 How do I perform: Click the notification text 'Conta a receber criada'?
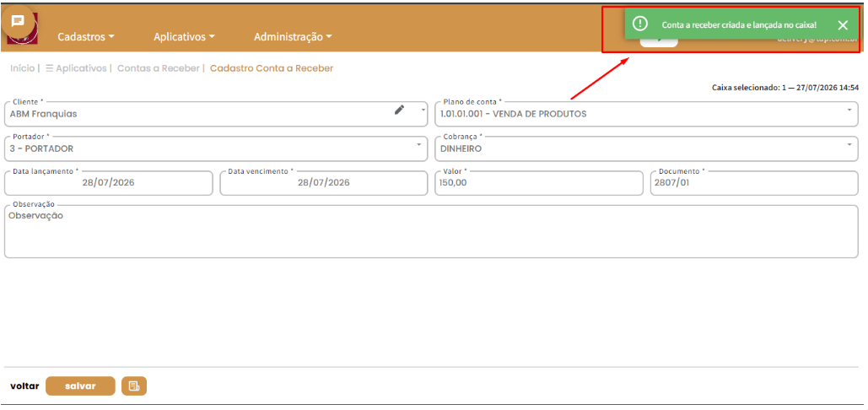pyautogui.click(x=738, y=25)
